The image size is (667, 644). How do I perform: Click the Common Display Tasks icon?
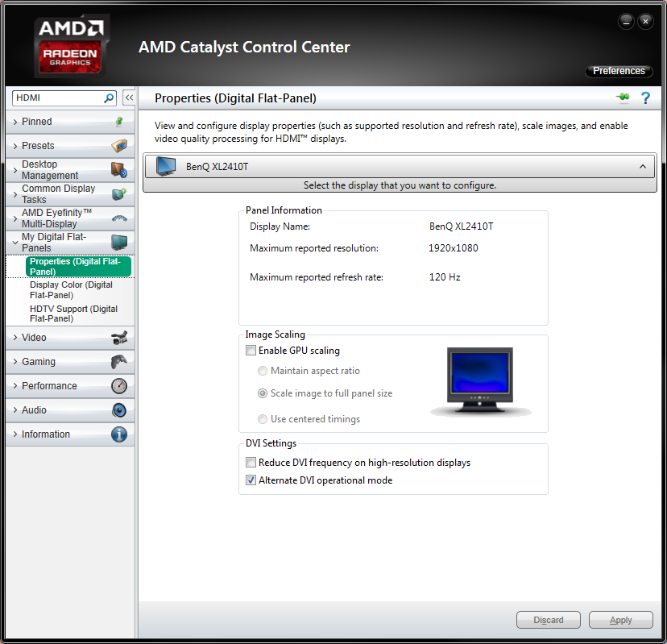[x=119, y=194]
